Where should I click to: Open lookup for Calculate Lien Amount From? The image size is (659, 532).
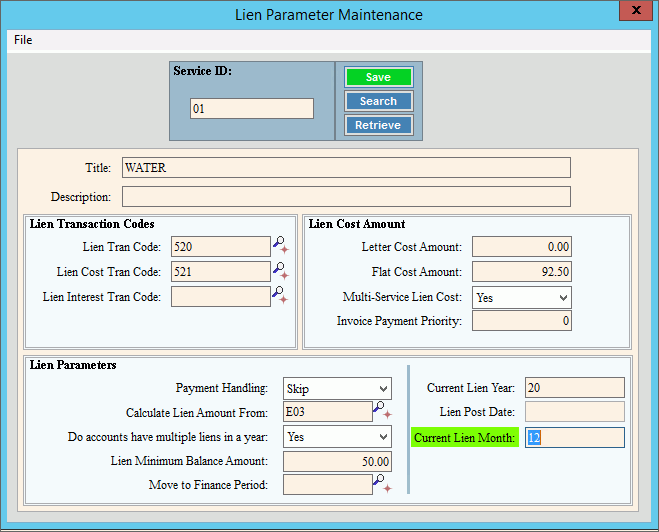click(x=382, y=410)
